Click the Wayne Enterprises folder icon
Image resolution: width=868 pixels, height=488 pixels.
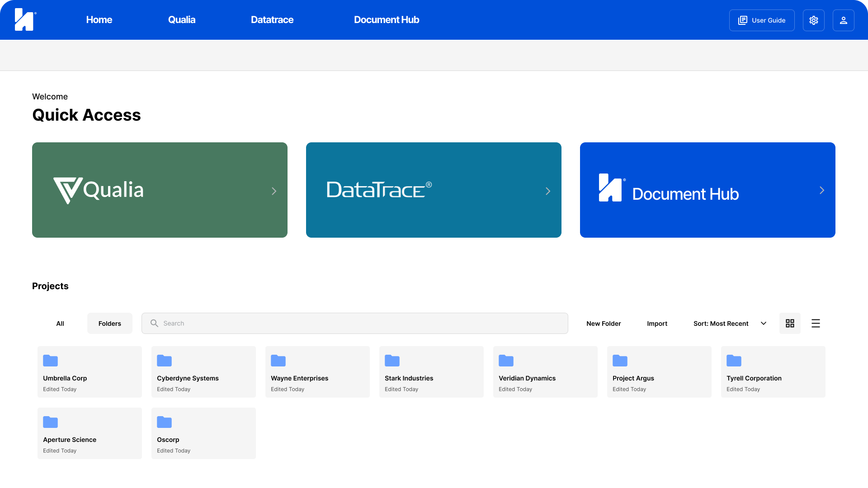[278, 361]
